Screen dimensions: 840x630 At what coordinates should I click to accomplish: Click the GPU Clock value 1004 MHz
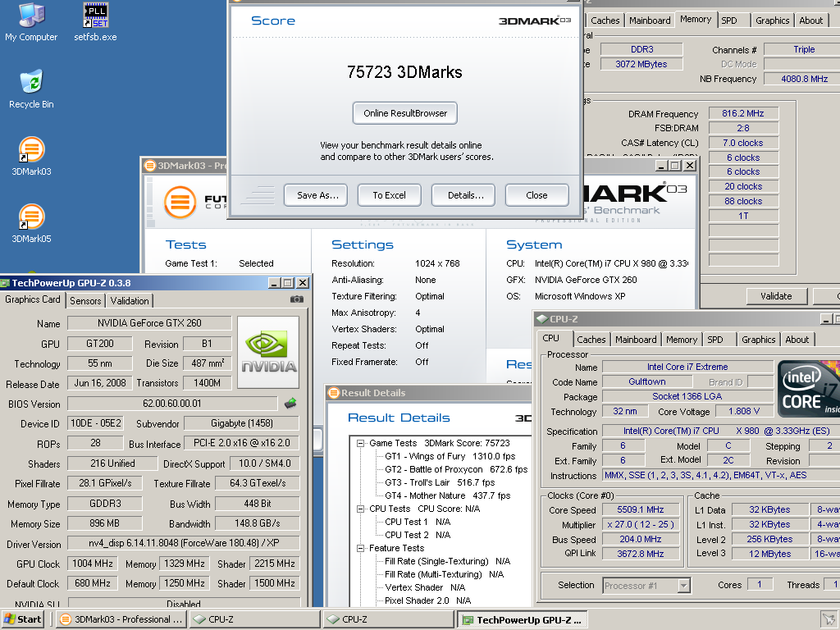pos(92,564)
